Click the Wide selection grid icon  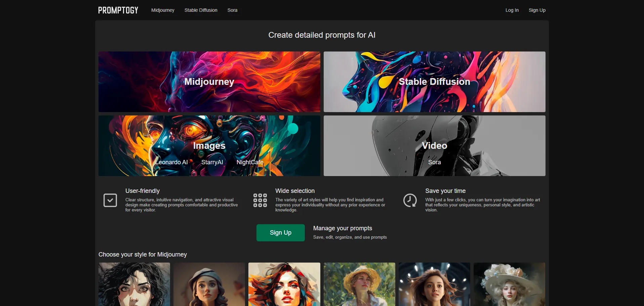[x=260, y=200]
